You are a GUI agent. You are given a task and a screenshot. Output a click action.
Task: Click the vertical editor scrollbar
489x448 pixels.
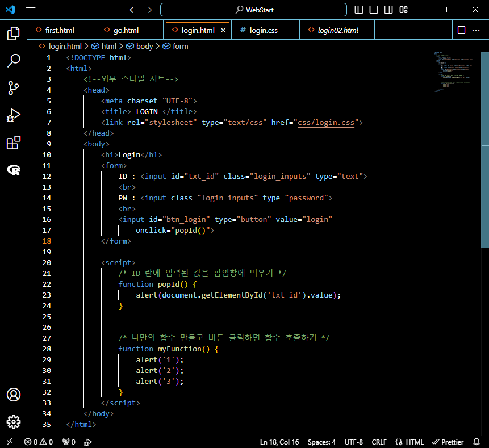(485, 150)
